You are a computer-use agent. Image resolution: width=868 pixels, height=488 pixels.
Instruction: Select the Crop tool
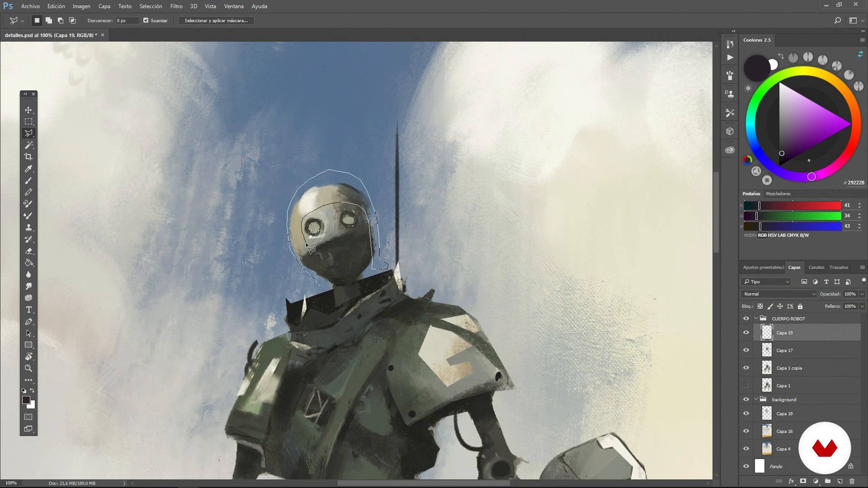[28, 157]
